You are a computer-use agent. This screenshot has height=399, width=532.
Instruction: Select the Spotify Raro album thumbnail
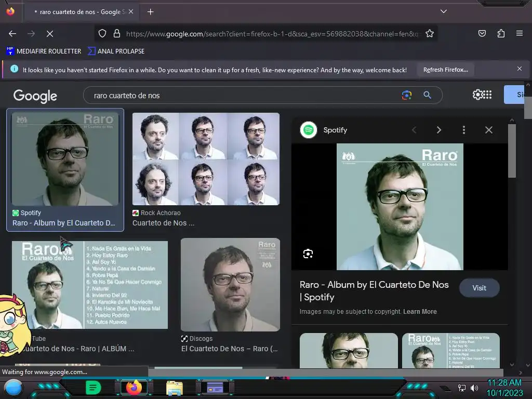(x=65, y=159)
